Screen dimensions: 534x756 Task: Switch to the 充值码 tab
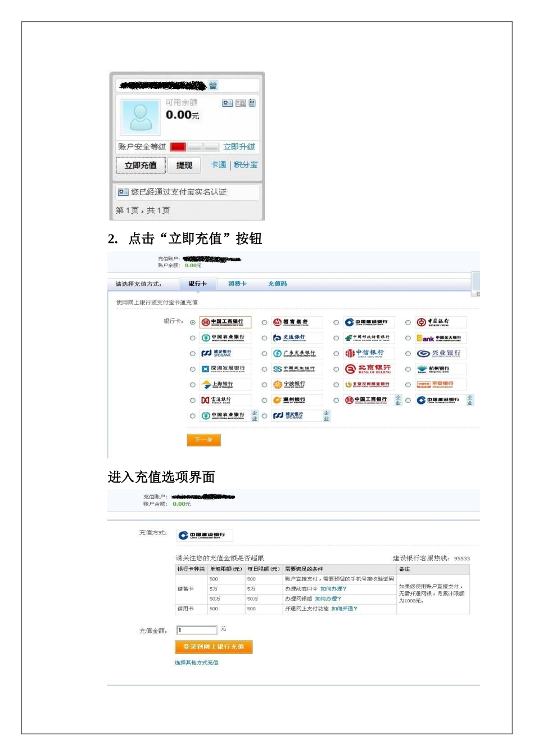coord(277,283)
